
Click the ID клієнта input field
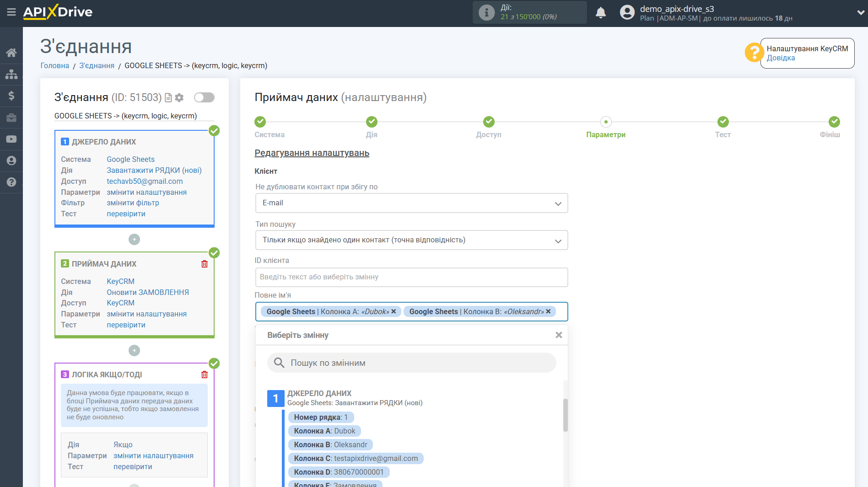point(411,277)
